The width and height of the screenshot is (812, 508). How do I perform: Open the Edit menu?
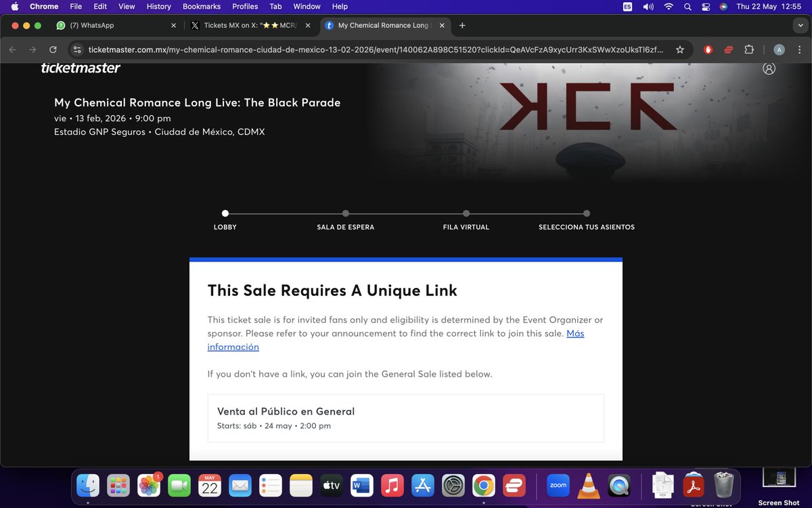tap(100, 6)
